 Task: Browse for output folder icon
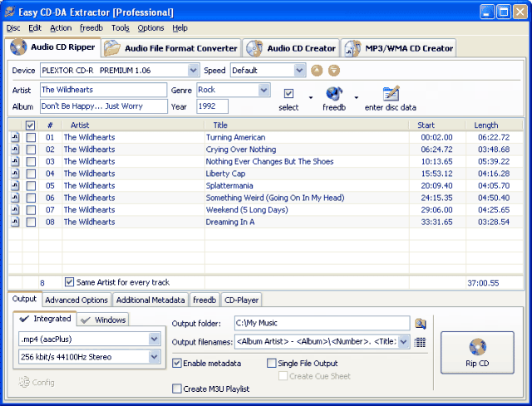421,324
